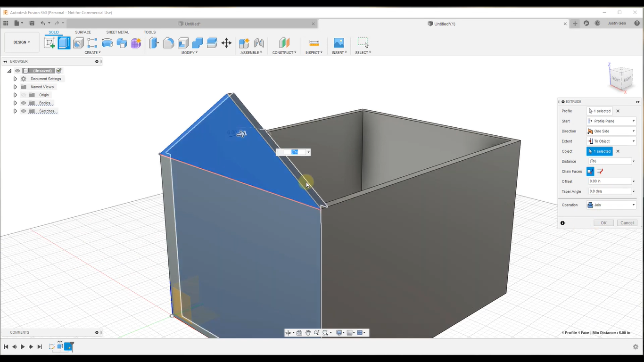Switch to the SURFACE tab
Image resolution: width=644 pixels, height=362 pixels.
83,32
